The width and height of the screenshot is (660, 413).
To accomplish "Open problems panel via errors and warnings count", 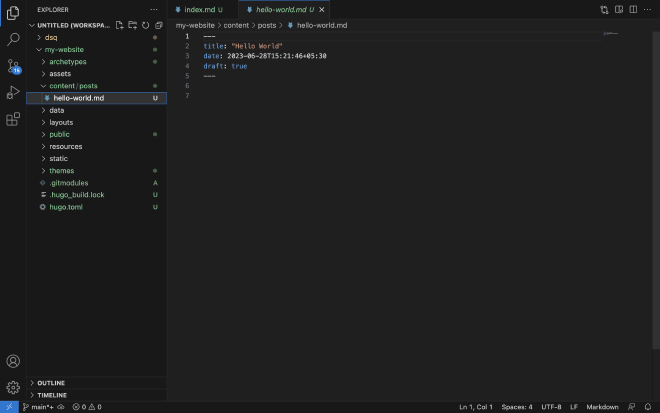I will [87, 407].
